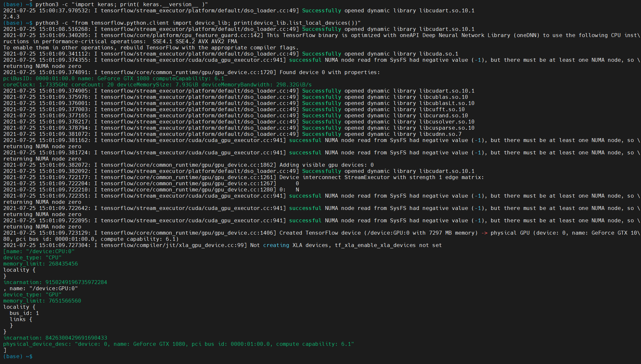Click 'device_type: "CPU"' line

pos(32,257)
